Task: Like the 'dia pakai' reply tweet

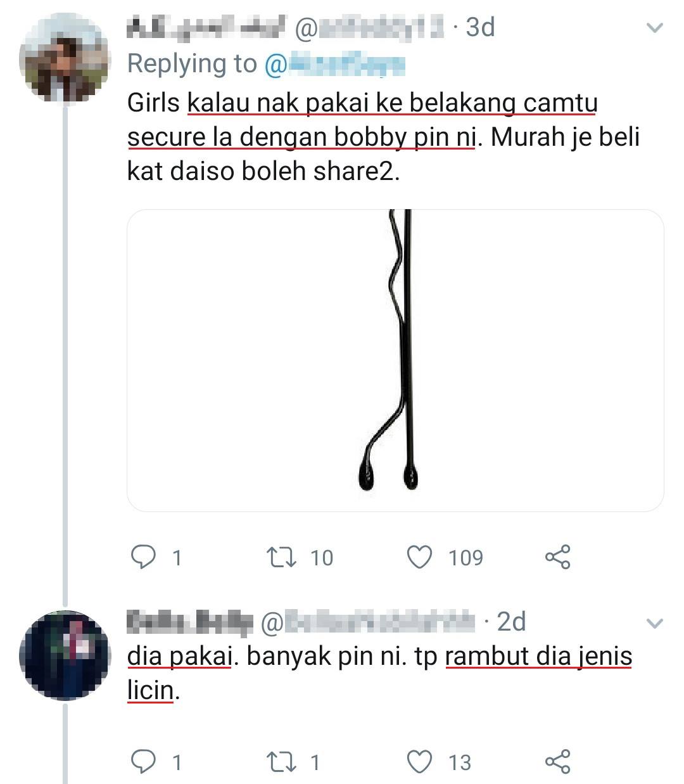Action: 419,761
